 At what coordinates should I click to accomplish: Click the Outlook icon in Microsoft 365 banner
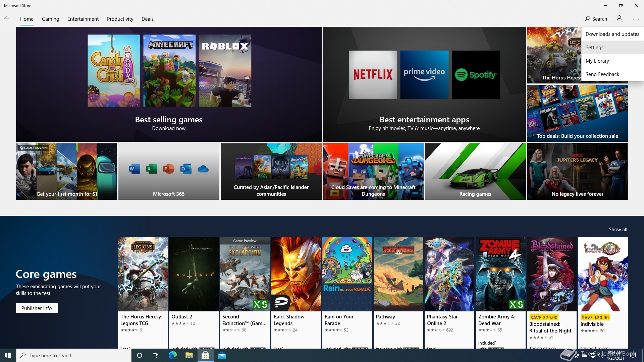click(186, 169)
